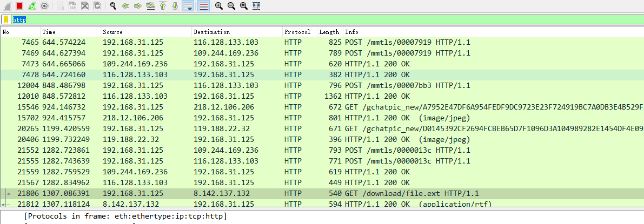This screenshot has width=644, height=224.
Task: Select packet 21812 application/rtf response
Action: point(322,203)
